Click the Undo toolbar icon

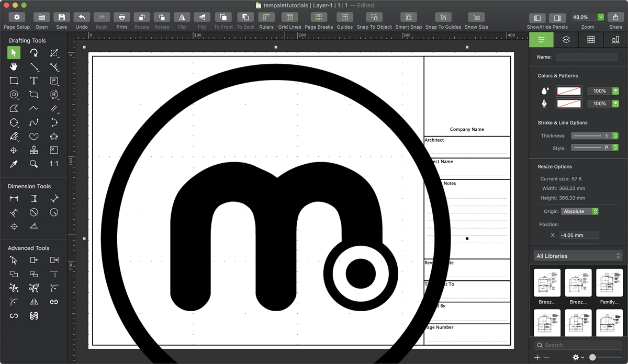(82, 17)
